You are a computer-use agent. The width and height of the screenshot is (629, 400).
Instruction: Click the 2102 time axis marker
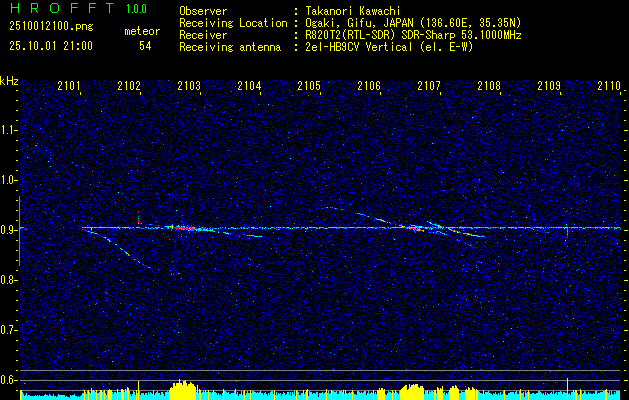pyautogui.click(x=129, y=85)
